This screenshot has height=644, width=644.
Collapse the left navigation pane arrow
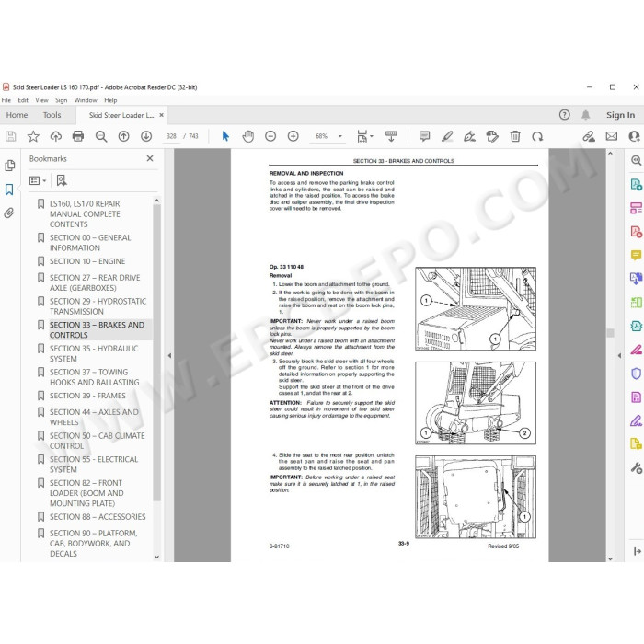tap(169, 356)
